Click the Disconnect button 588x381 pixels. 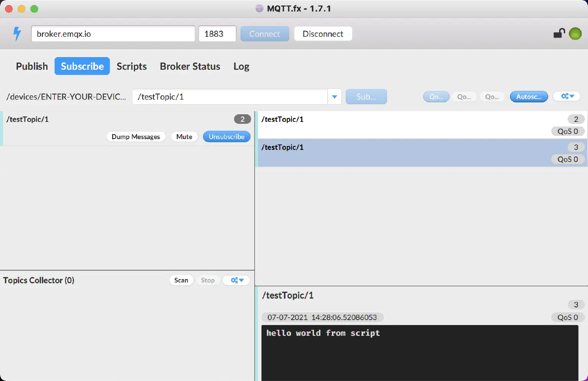[x=323, y=34]
